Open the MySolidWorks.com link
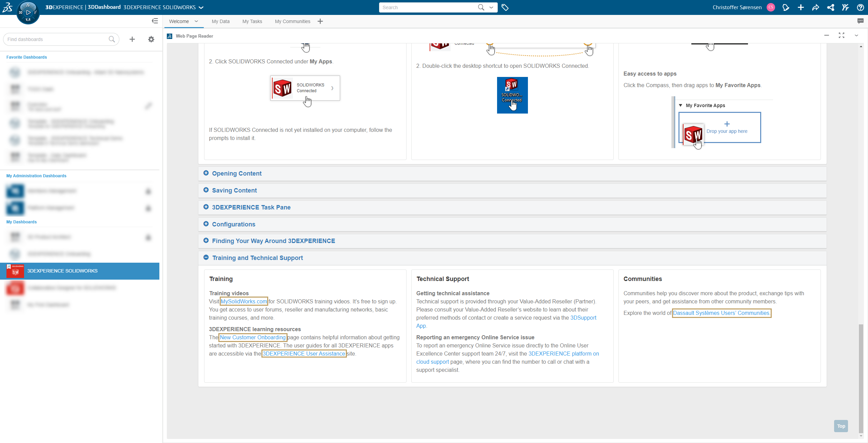Image resolution: width=868 pixels, height=443 pixels. (244, 301)
